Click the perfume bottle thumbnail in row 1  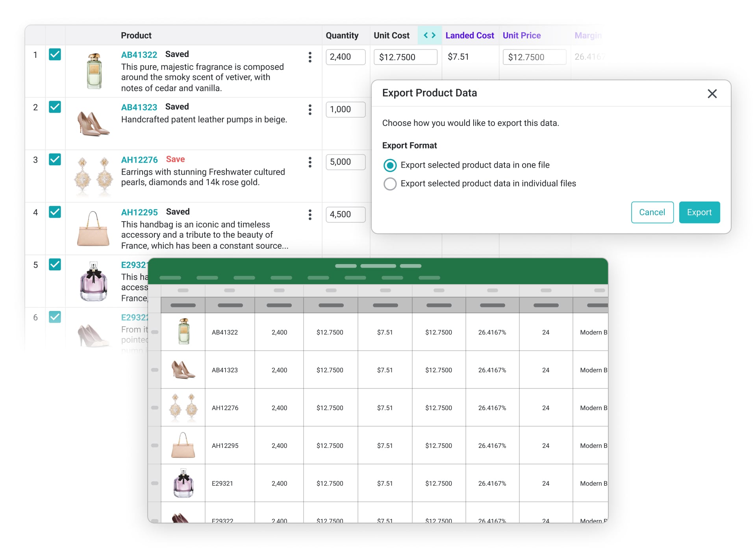click(94, 71)
